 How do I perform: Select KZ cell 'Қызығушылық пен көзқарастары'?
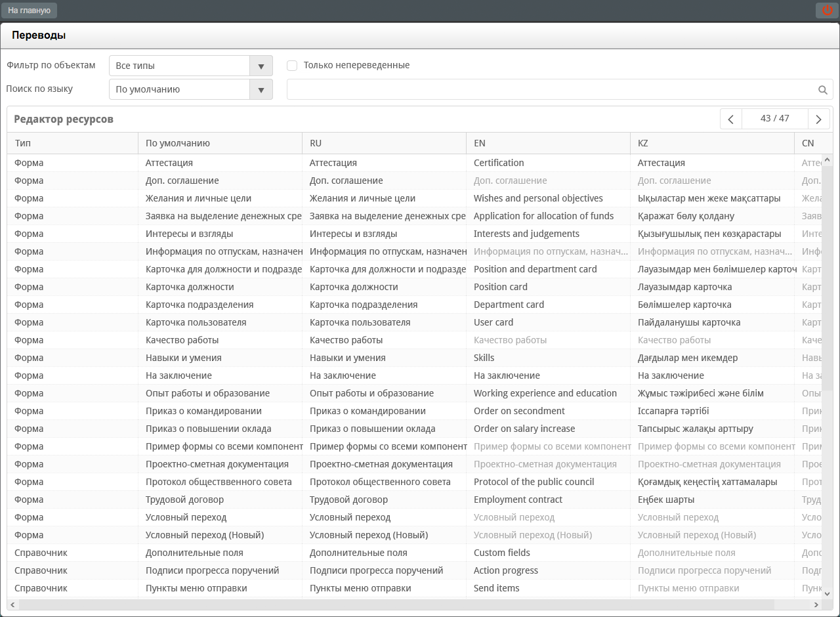click(x=713, y=234)
